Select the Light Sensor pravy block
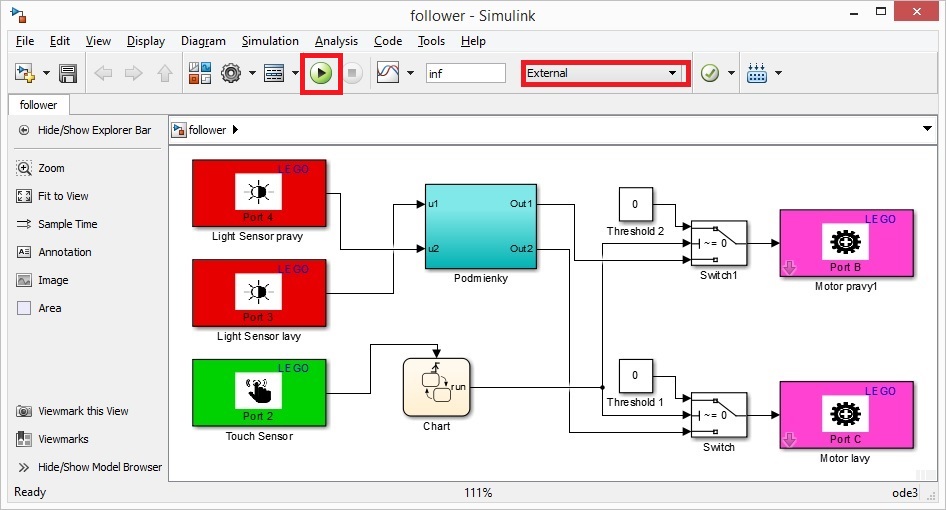The width and height of the screenshot is (946, 510). point(259,193)
